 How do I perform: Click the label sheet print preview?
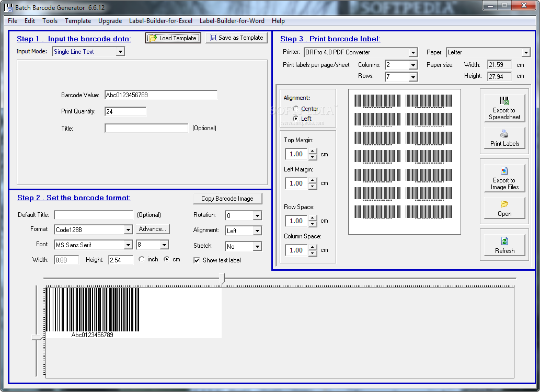pos(404,162)
